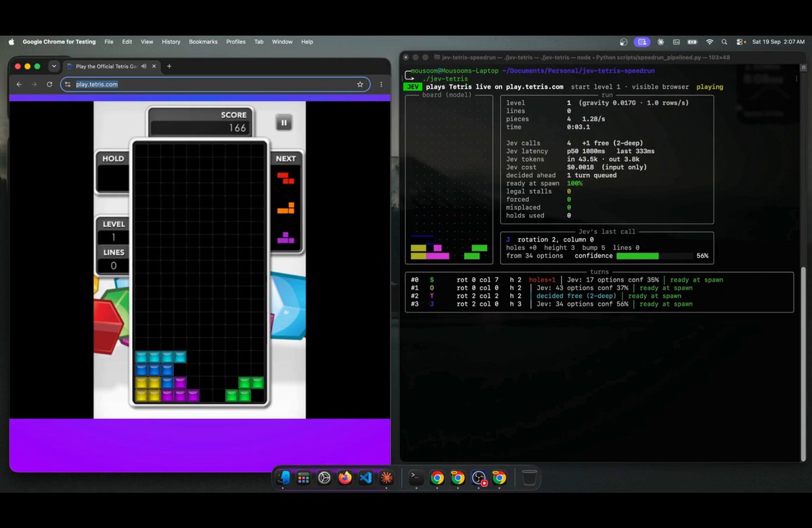812x528 pixels.
Task: Click the green confidence bar in terminal
Action: point(637,256)
